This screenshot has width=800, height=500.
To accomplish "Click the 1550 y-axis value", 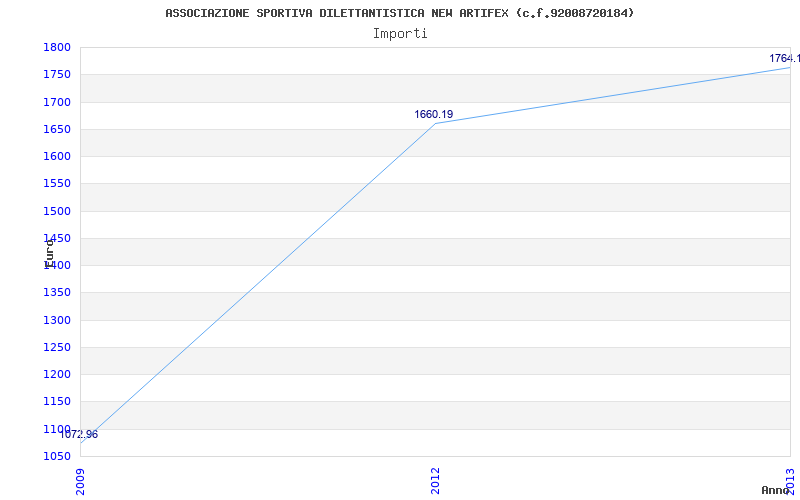I will coord(57,184).
